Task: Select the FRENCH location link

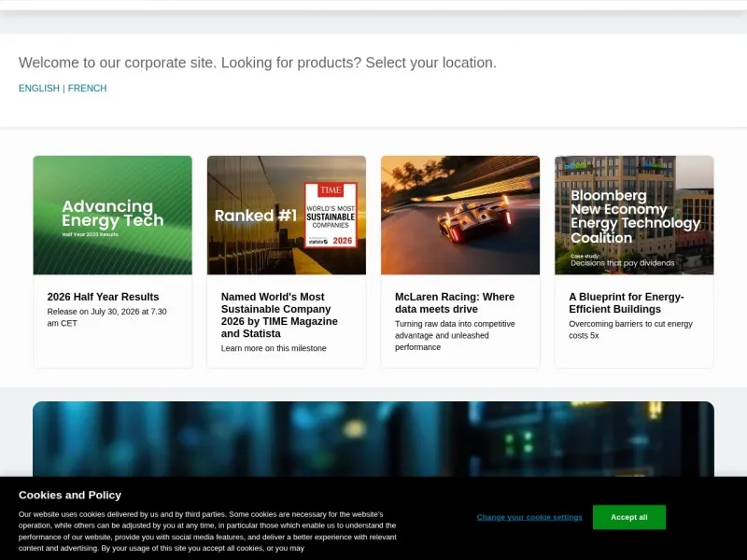Action: tap(87, 88)
